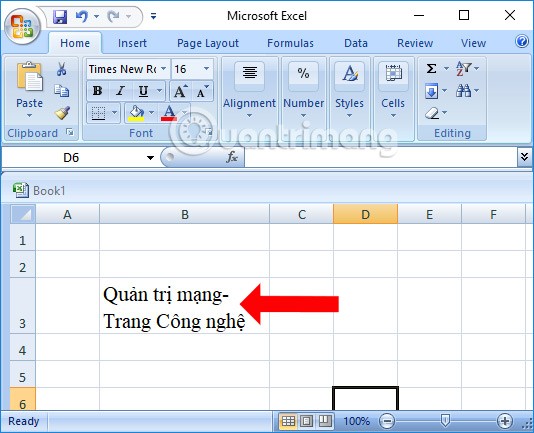Switch to Page Layout view in status bar
Screen dimensions: 534x433
[306, 421]
